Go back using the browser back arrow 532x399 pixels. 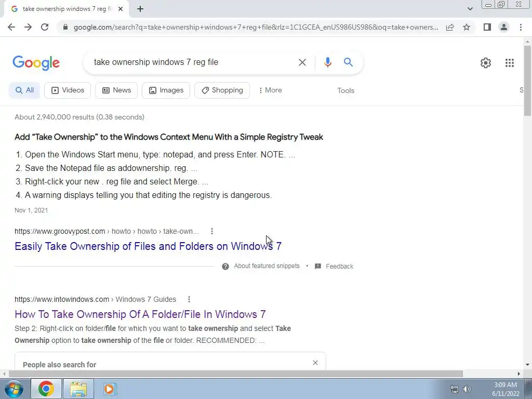tap(11, 27)
